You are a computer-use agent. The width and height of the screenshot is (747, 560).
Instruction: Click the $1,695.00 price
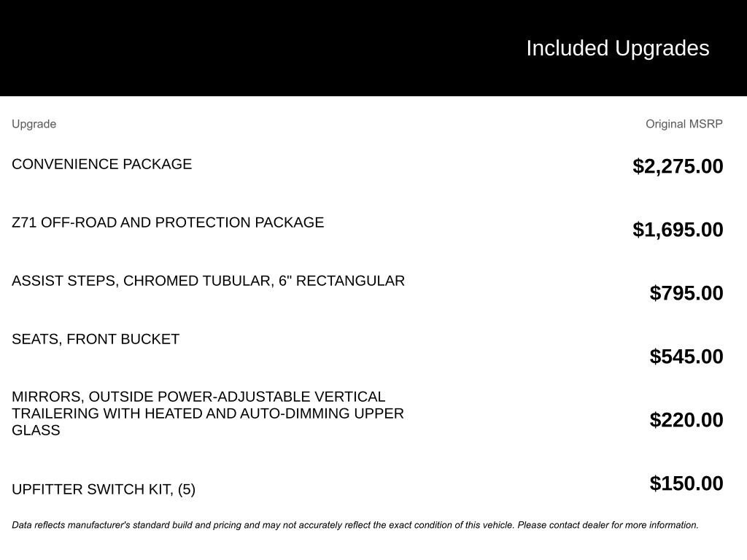tap(678, 230)
